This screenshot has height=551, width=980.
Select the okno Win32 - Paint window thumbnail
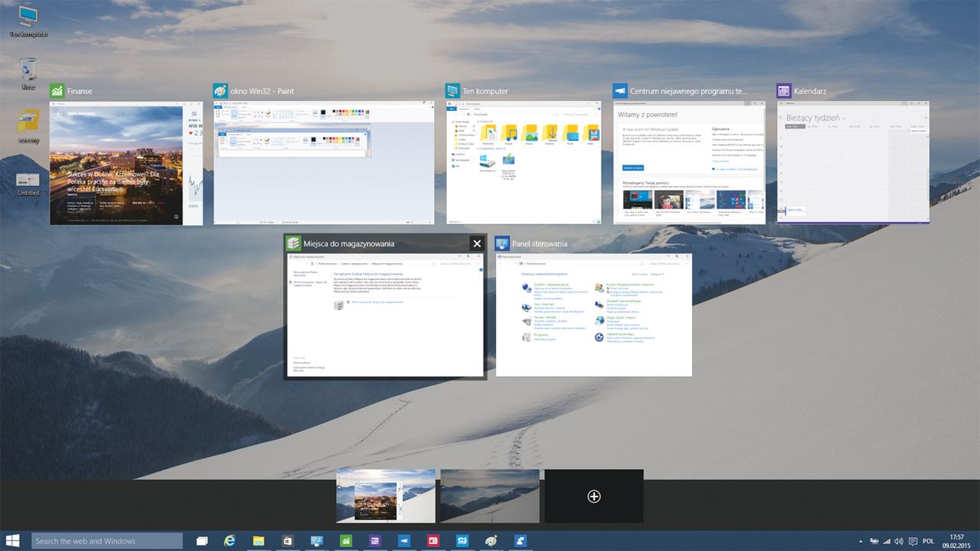click(322, 163)
